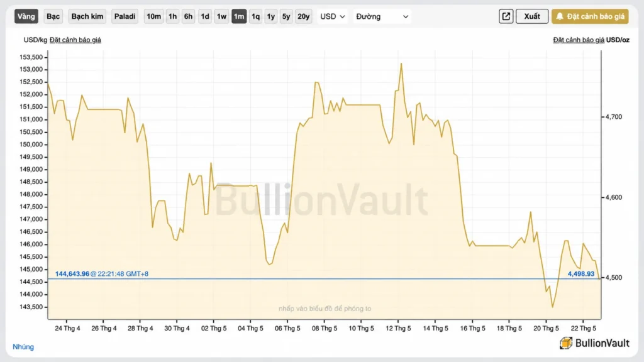Click Đặt cảnh báo giá yellow button
Screen dimensions: 644x362
click(x=590, y=16)
